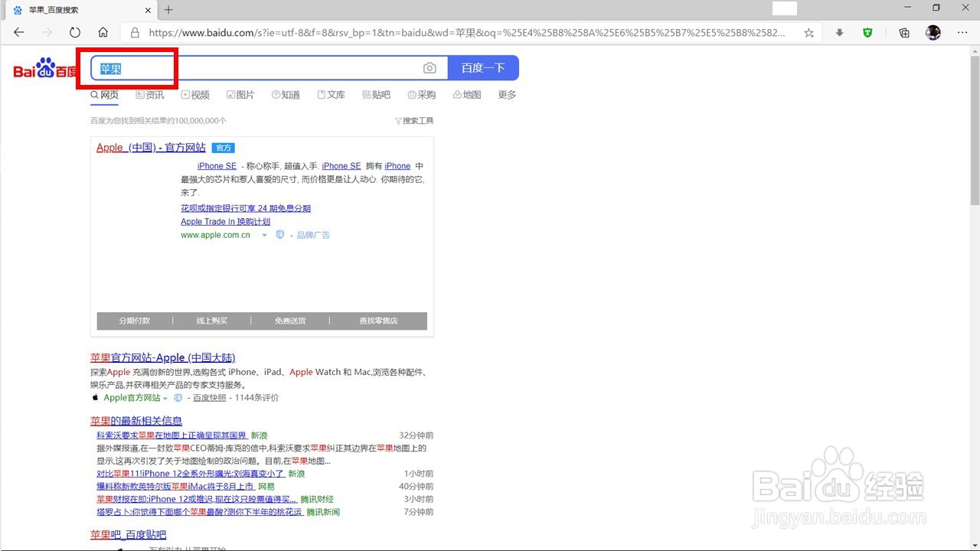Viewport: 980px width, 551px height.
Task: Click the Baidu logo
Action: 45,69
